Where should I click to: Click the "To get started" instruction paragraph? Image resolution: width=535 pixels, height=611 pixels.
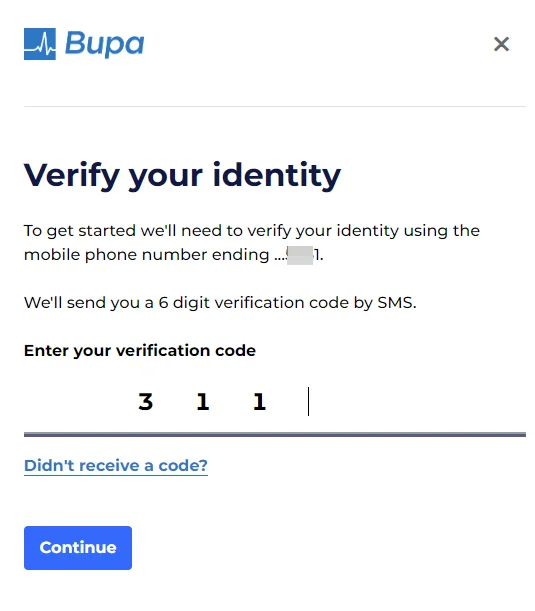click(252, 243)
